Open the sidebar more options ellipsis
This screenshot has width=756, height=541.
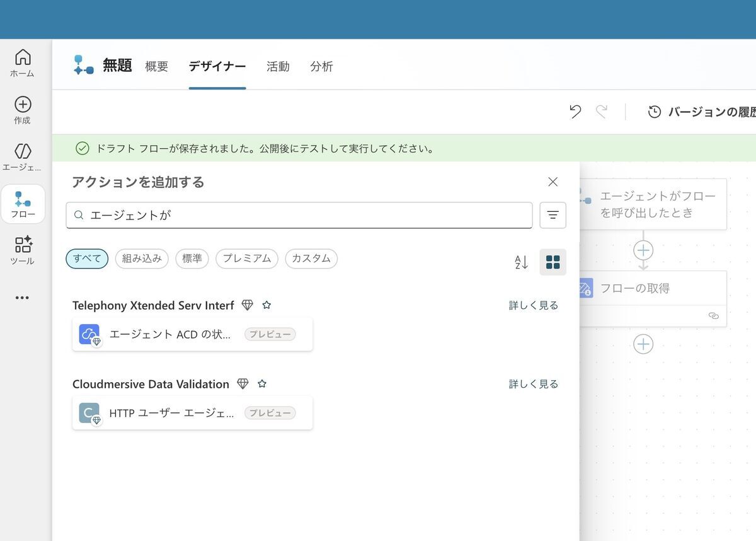tap(23, 298)
